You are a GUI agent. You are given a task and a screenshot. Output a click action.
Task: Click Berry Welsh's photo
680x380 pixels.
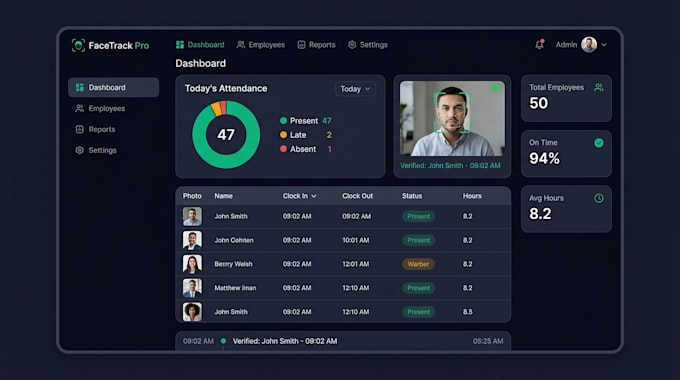click(192, 264)
